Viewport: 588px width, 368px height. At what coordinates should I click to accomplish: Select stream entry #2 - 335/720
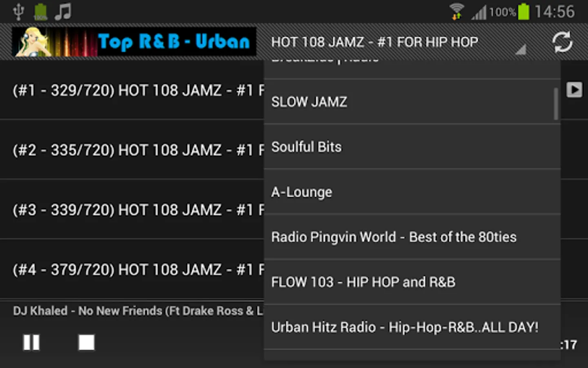click(132, 150)
